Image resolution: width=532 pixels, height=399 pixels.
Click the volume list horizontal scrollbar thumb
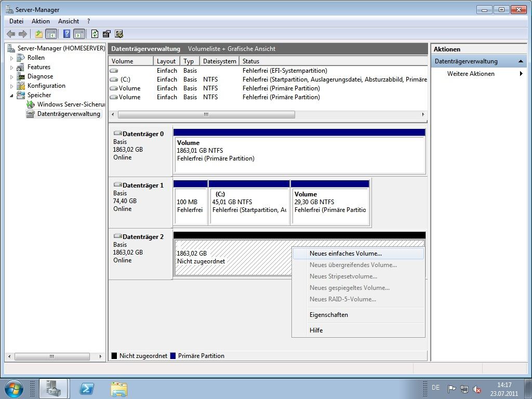(206, 115)
